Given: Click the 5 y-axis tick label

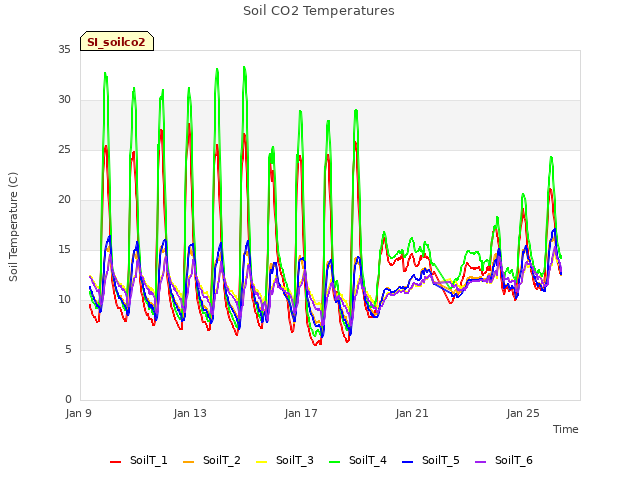Looking at the screenshot, I should coord(68,350).
